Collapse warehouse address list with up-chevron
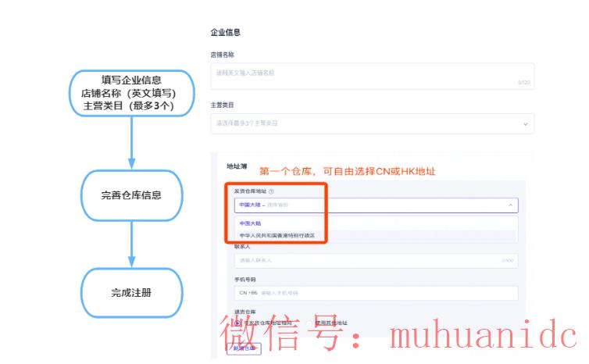589x364 pixels. [x=511, y=205]
